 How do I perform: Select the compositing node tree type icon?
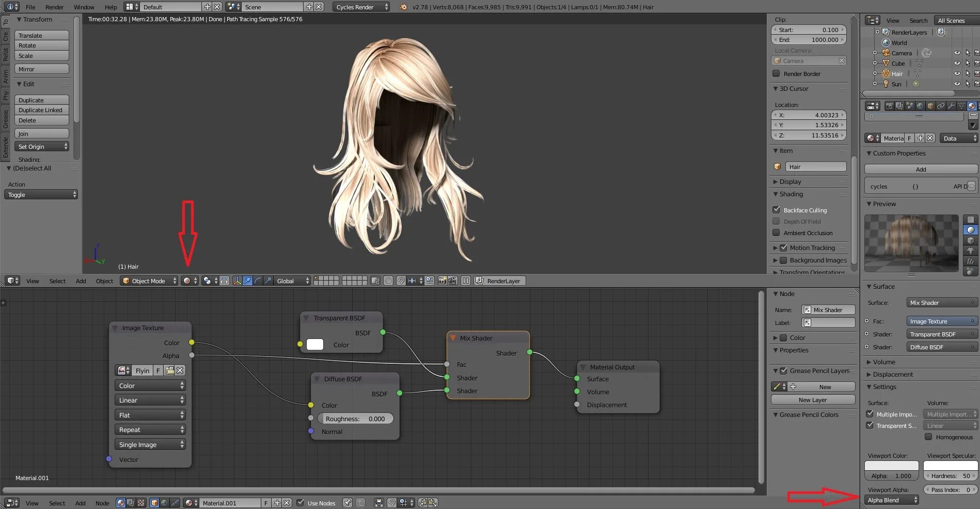[x=131, y=503]
